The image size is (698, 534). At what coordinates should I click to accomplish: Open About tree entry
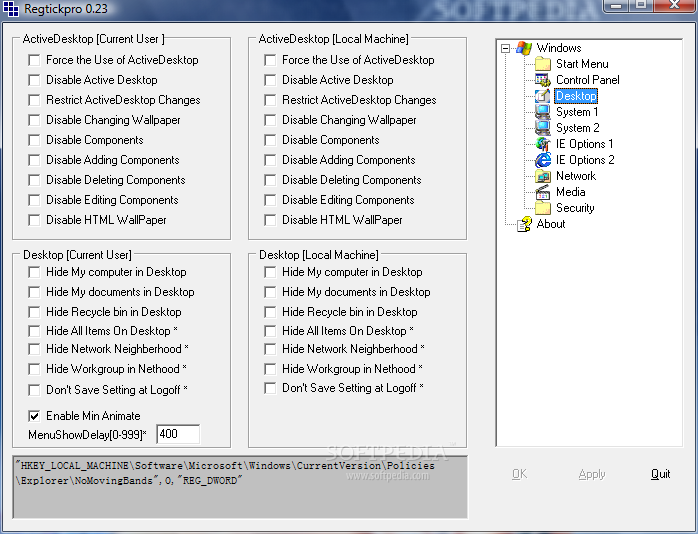(x=551, y=224)
